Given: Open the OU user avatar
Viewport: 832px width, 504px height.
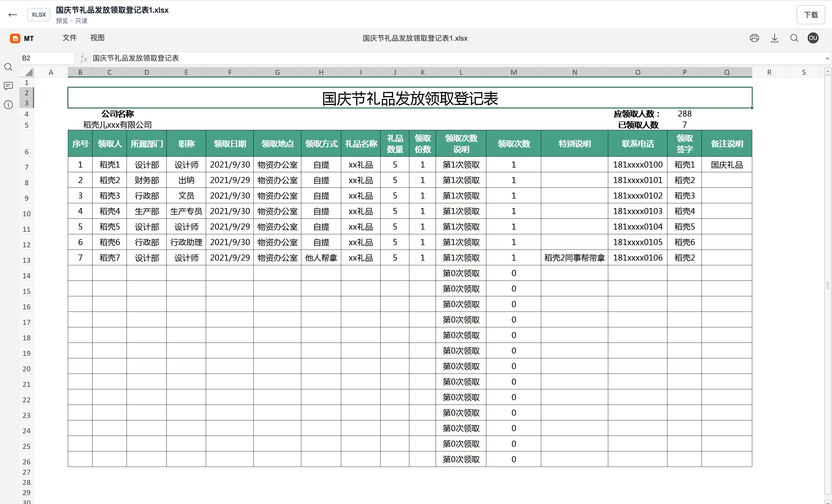Looking at the screenshot, I should coord(813,38).
